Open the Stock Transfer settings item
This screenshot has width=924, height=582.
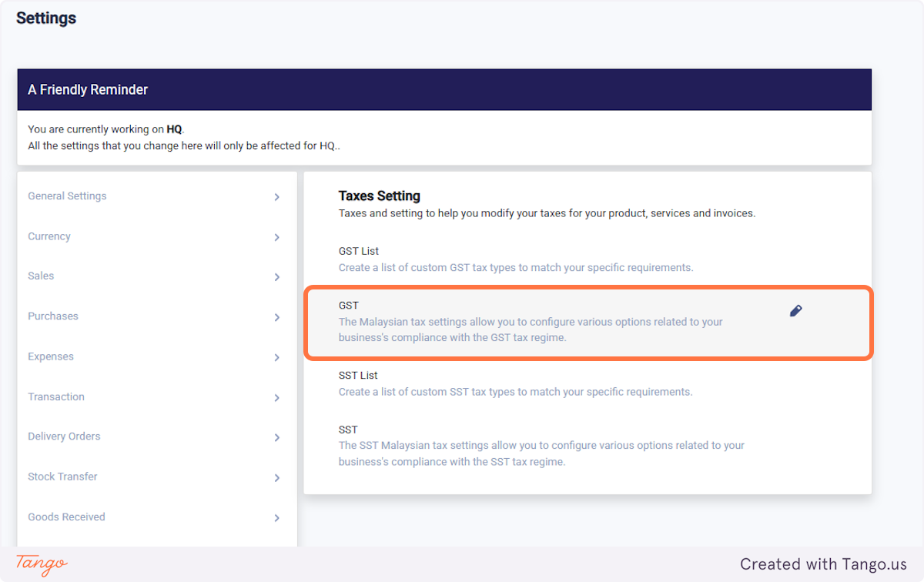pyautogui.click(x=157, y=477)
